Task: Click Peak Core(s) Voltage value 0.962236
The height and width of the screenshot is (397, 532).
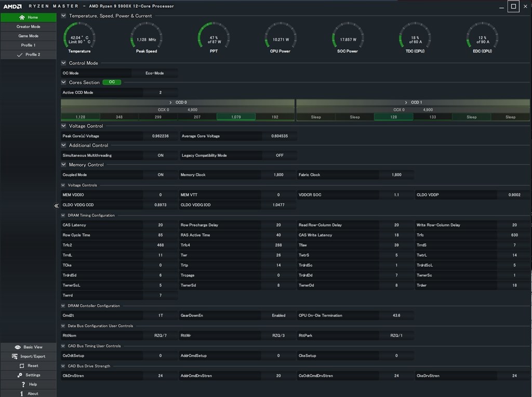Action: pyautogui.click(x=161, y=136)
